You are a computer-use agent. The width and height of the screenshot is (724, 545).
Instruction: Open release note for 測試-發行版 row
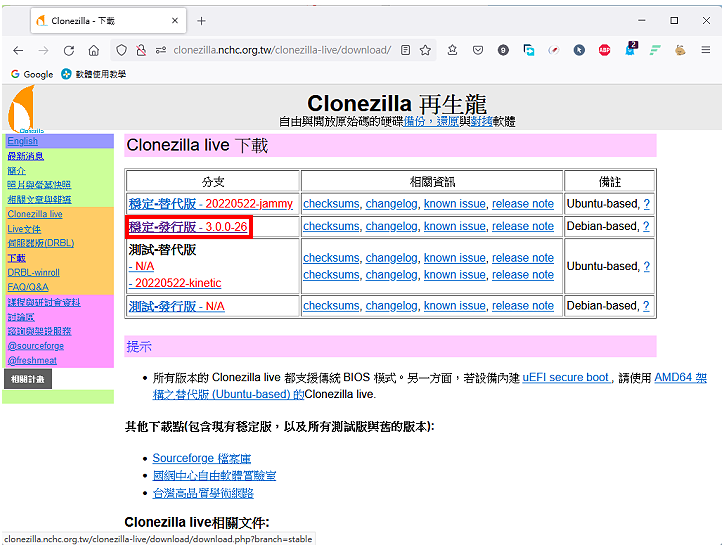pos(523,306)
